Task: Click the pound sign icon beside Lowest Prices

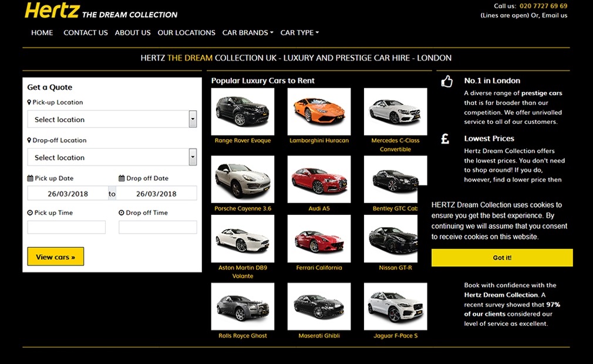Action: (445, 139)
